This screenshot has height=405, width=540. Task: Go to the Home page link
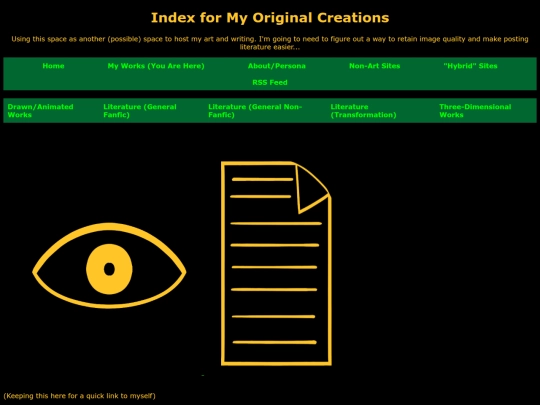(x=53, y=66)
